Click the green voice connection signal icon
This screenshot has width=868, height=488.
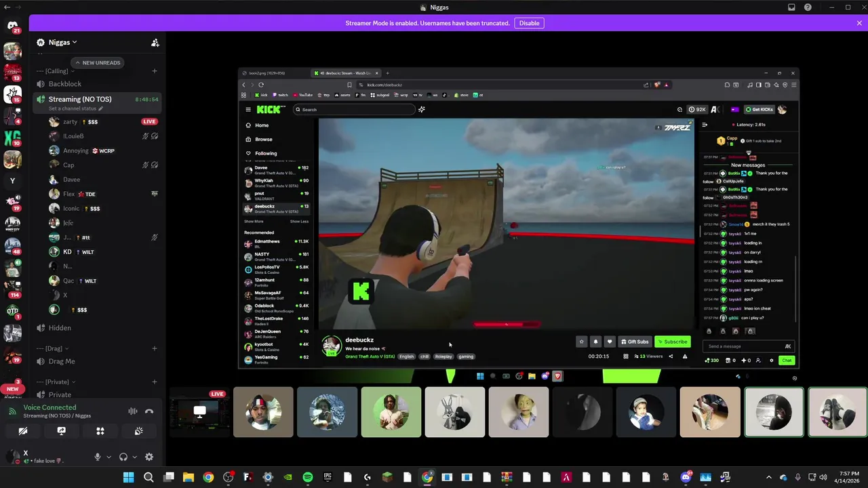click(12, 411)
